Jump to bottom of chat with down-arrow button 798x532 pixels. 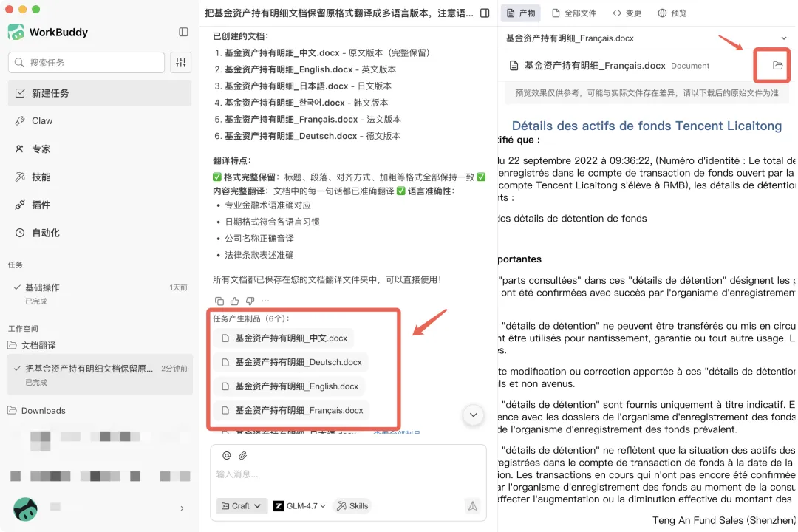(x=473, y=415)
